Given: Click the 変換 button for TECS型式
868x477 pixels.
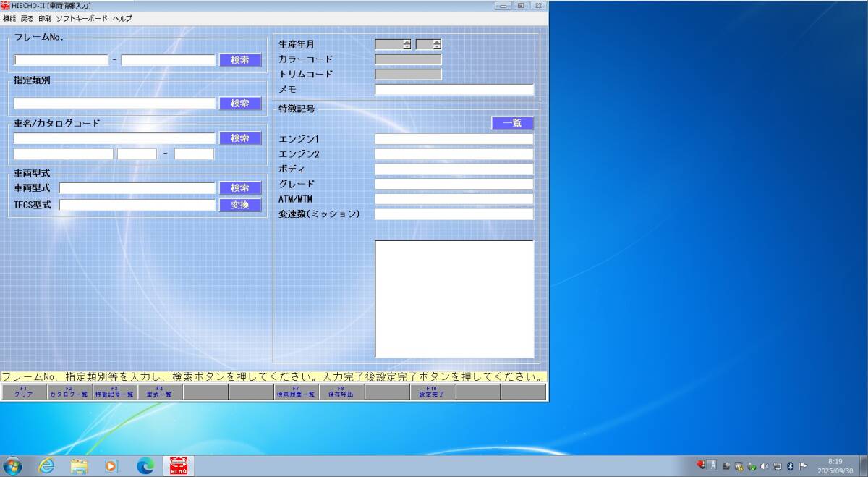Looking at the screenshot, I should (x=240, y=205).
